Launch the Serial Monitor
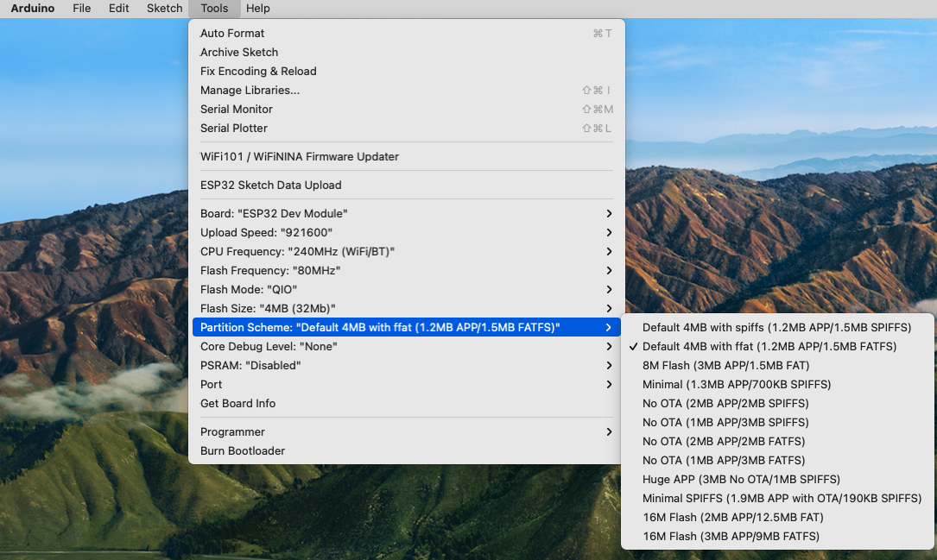The width and height of the screenshot is (937, 560). point(407,110)
